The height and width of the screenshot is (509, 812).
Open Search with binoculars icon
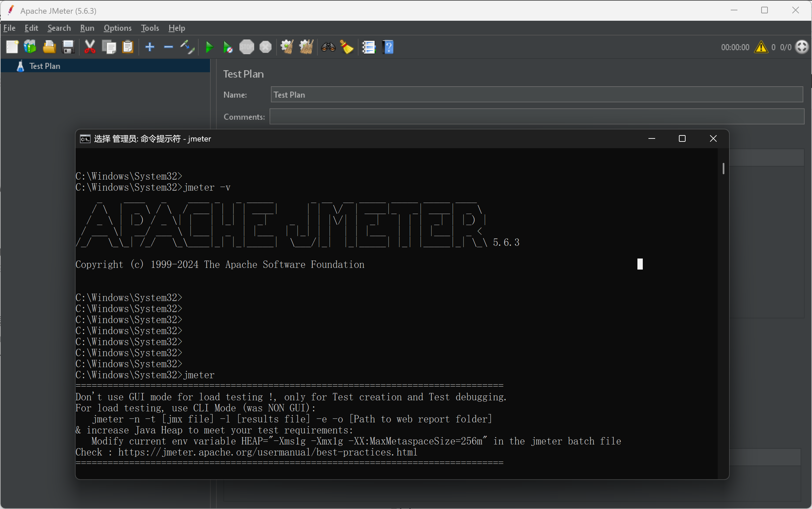(328, 47)
